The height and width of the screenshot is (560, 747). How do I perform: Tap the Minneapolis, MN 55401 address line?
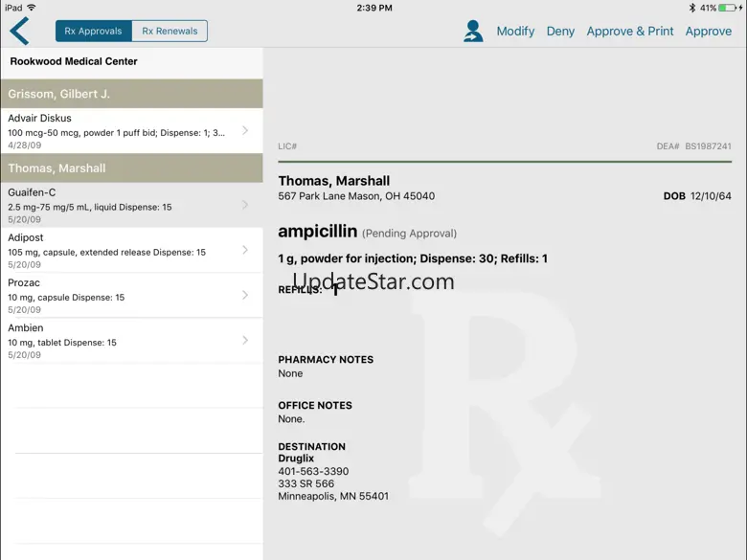pyautogui.click(x=333, y=496)
